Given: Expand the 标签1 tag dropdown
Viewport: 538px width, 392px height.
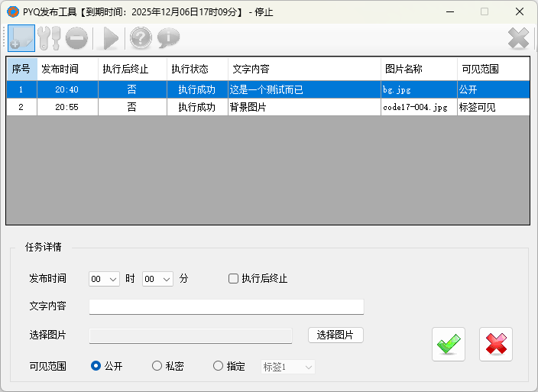Looking at the screenshot, I should tap(288, 367).
